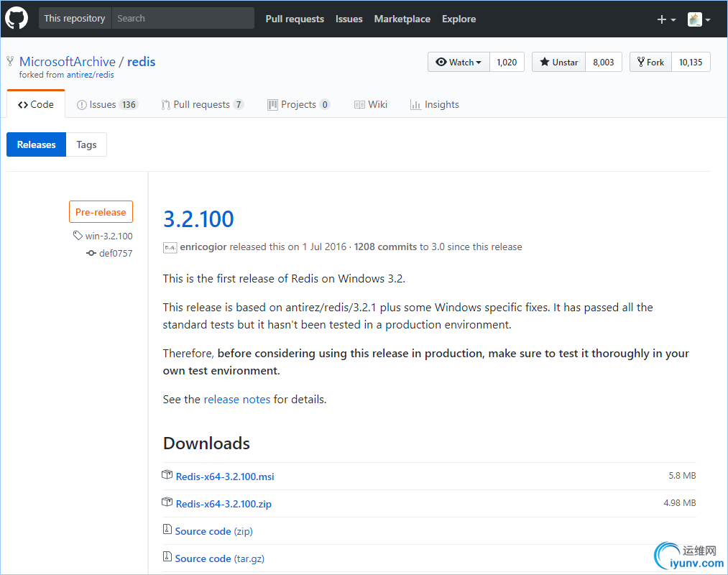Click the Downloads heading
Image resolution: width=728 pixels, height=575 pixels.
(x=206, y=443)
